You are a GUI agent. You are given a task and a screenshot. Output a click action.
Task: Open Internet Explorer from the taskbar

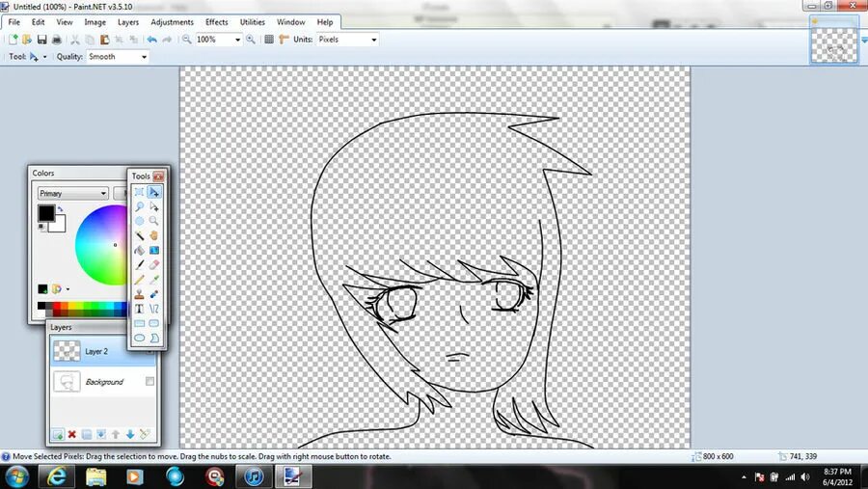click(x=57, y=476)
